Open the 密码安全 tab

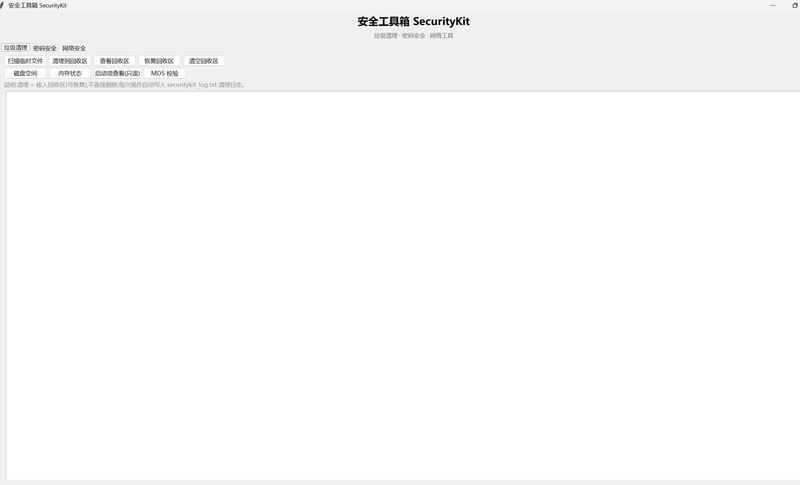(x=45, y=48)
